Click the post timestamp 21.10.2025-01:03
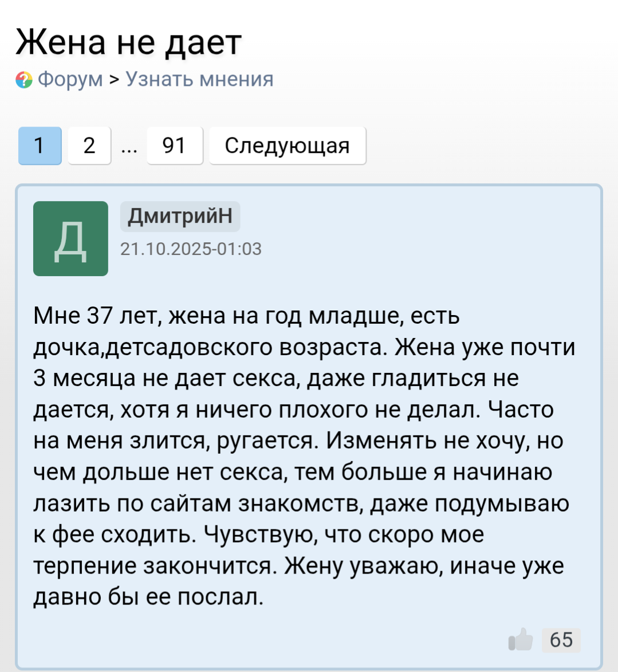 (x=191, y=249)
